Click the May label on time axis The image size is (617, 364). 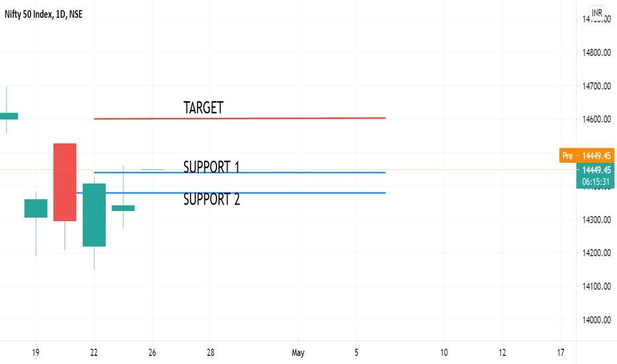coord(298,353)
